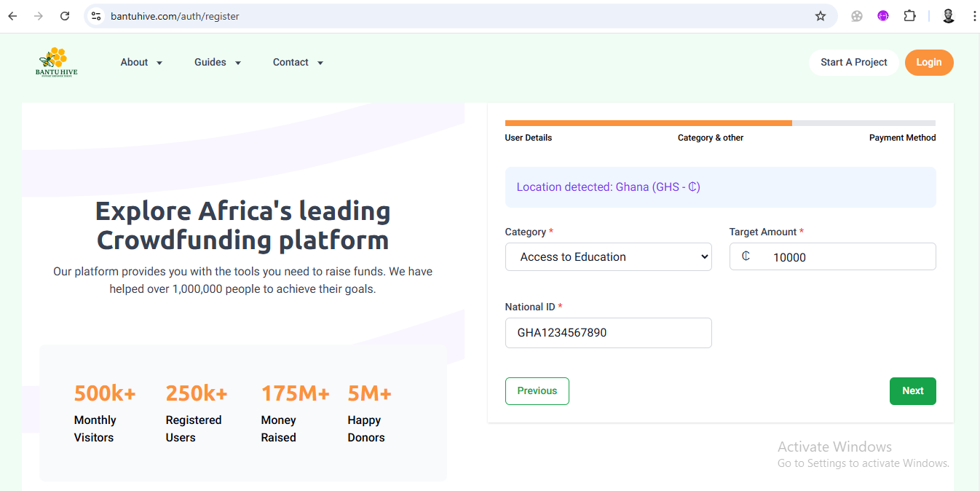The height and width of the screenshot is (491, 980).
Task: Expand the About dropdown menu
Action: pos(141,63)
